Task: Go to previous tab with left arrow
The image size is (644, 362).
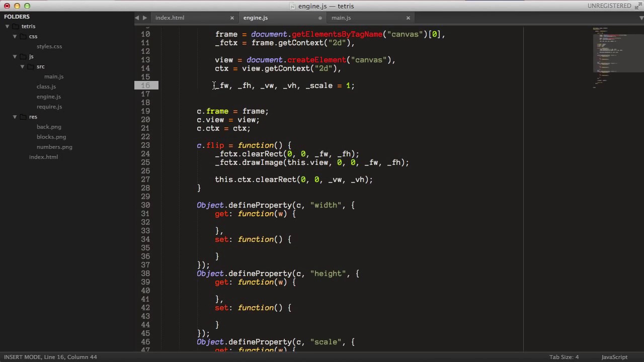Action: [x=137, y=18]
